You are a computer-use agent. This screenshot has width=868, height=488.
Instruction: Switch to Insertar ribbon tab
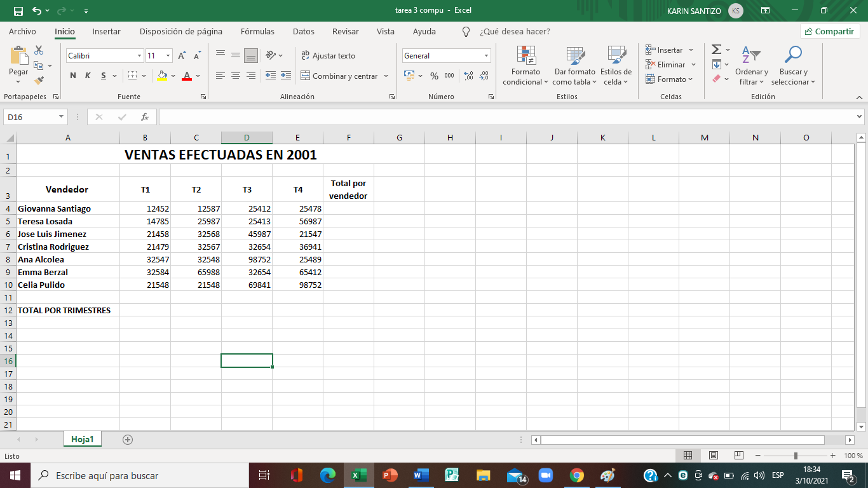coord(107,31)
